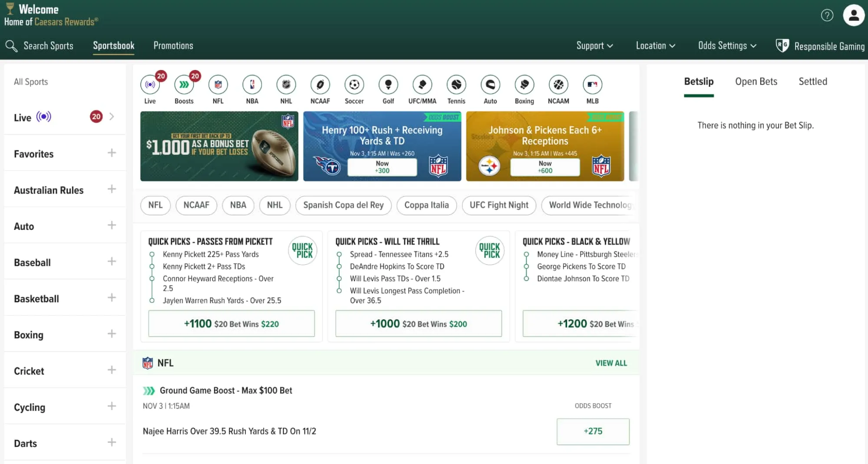Open the Support dropdown menu
This screenshot has width=868, height=464.
(x=594, y=46)
